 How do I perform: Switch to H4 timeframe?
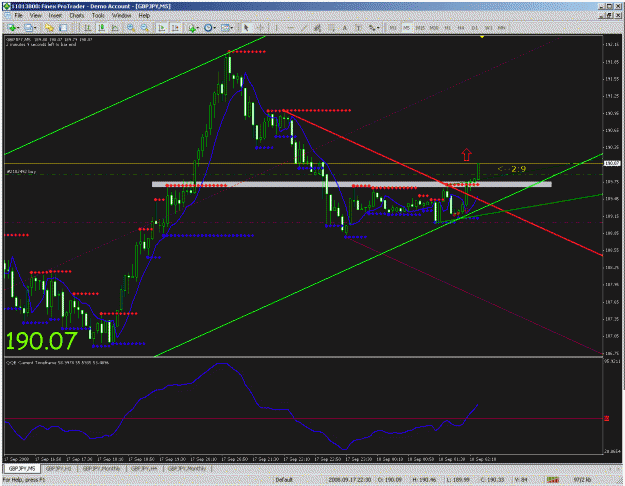[461, 28]
